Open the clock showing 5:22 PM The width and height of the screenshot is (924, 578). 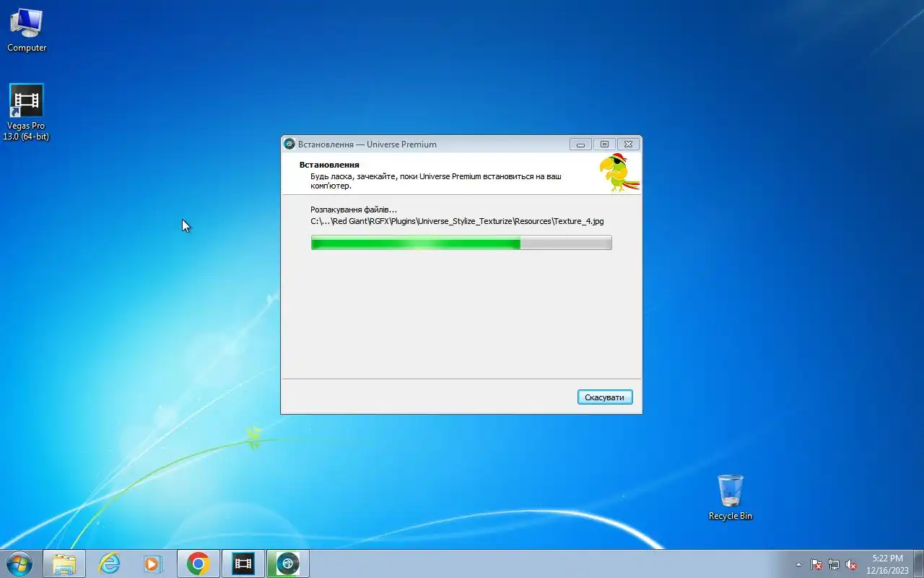(x=887, y=564)
